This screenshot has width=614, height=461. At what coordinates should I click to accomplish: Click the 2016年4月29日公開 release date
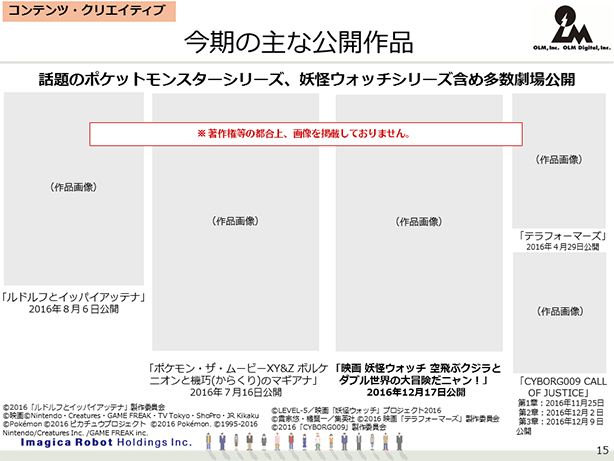[562, 247]
